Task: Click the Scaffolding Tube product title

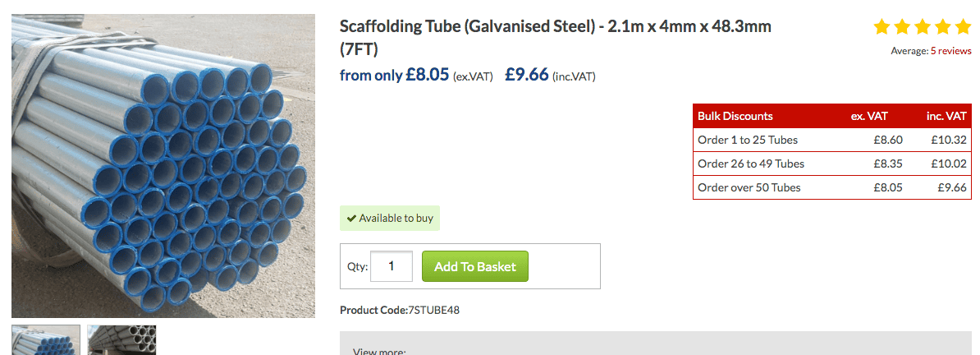Action: (555, 37)
